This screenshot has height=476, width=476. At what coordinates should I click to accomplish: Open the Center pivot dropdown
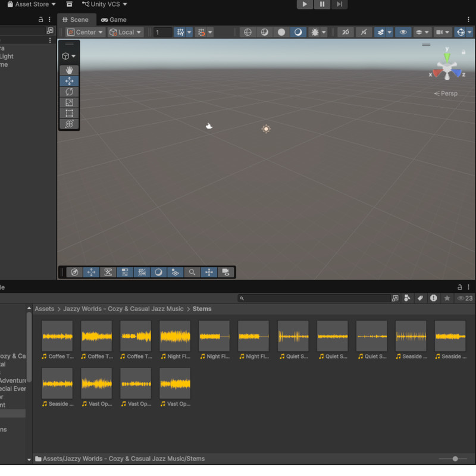pyautogui.click(x=84, y=32)
